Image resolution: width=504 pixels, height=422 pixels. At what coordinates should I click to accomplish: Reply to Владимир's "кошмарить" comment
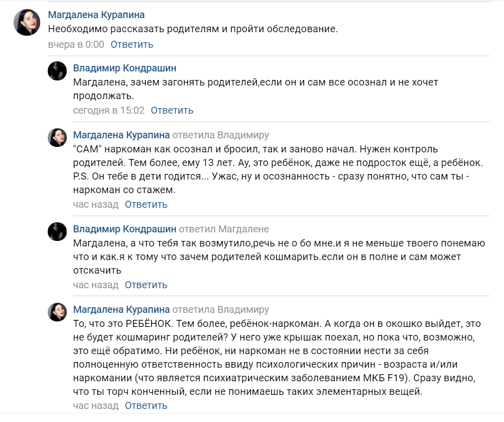click(146, 285)
